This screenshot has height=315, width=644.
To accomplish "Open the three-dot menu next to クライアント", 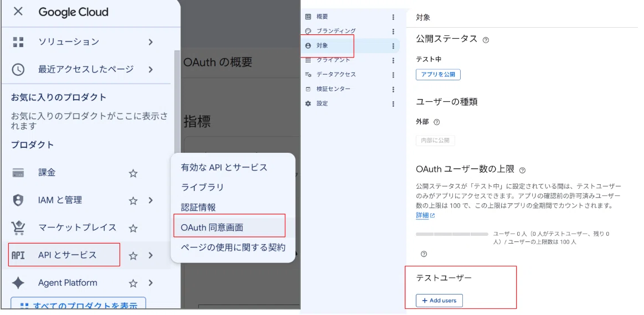I will click(x=393, y=60).
